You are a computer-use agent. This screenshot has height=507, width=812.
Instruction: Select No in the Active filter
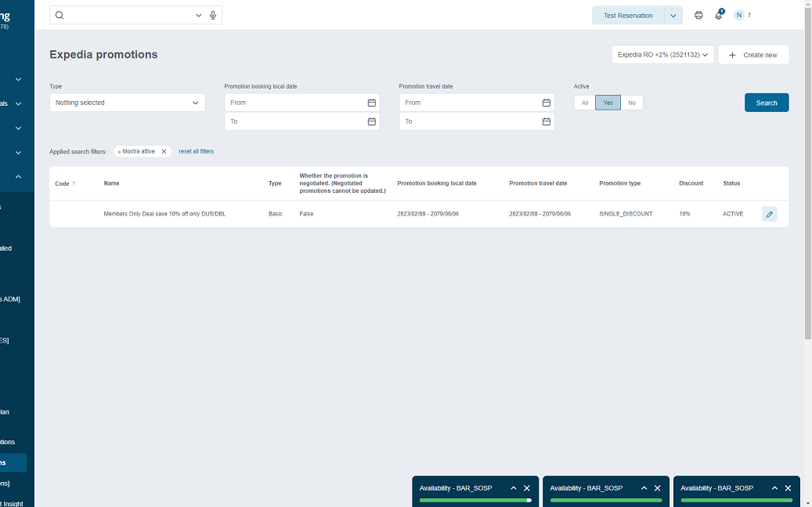pyautogui.click(x=632, y=103)
